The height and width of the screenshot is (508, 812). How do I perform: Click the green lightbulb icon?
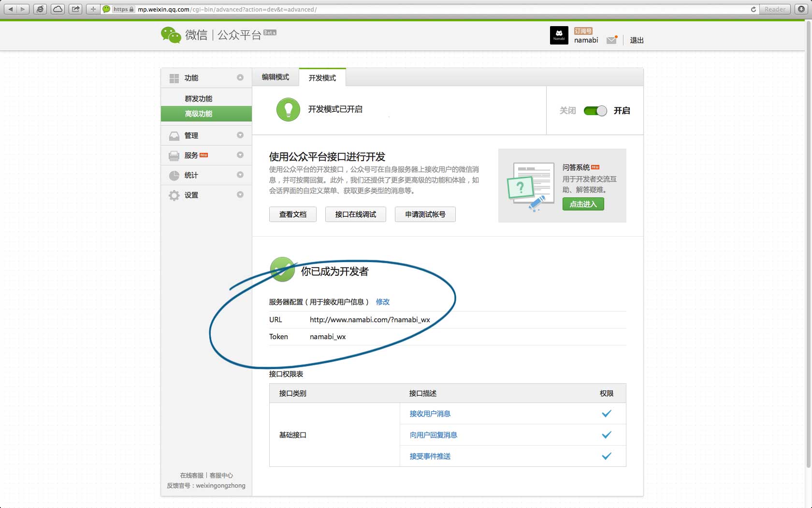point(288,109)
